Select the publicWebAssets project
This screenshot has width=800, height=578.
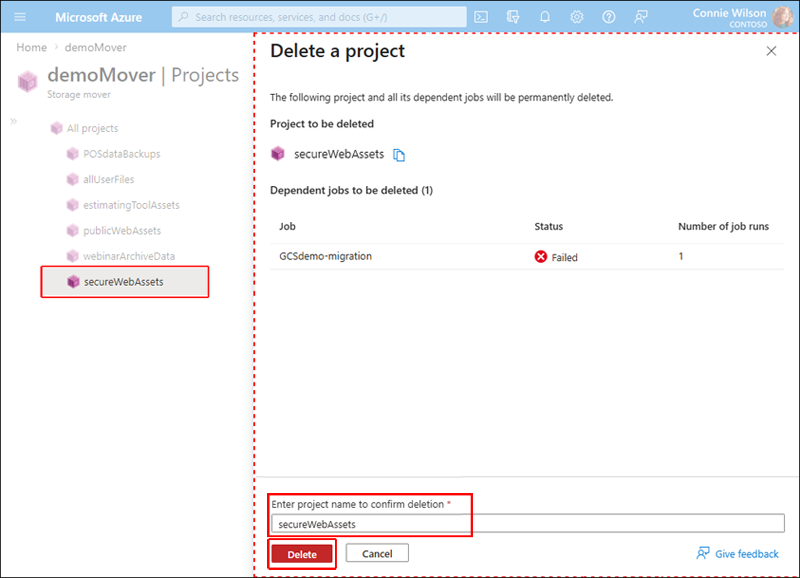pos(122,231)
